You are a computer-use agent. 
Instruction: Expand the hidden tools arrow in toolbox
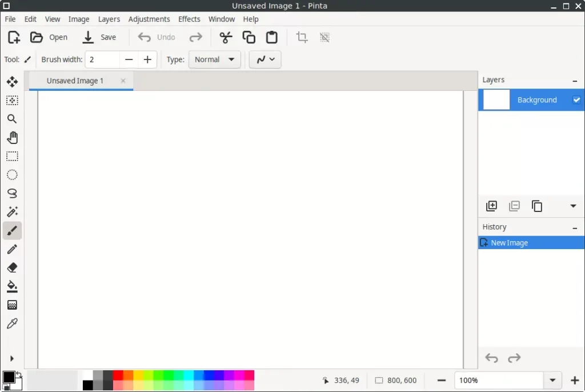(12, 359)
